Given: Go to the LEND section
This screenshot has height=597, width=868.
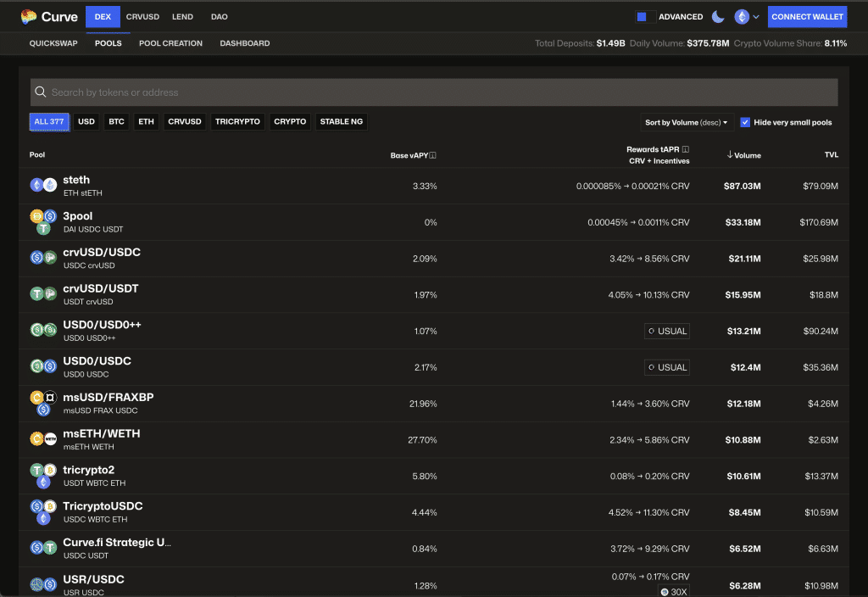Looking at the screenshot, I should (181, 16).
